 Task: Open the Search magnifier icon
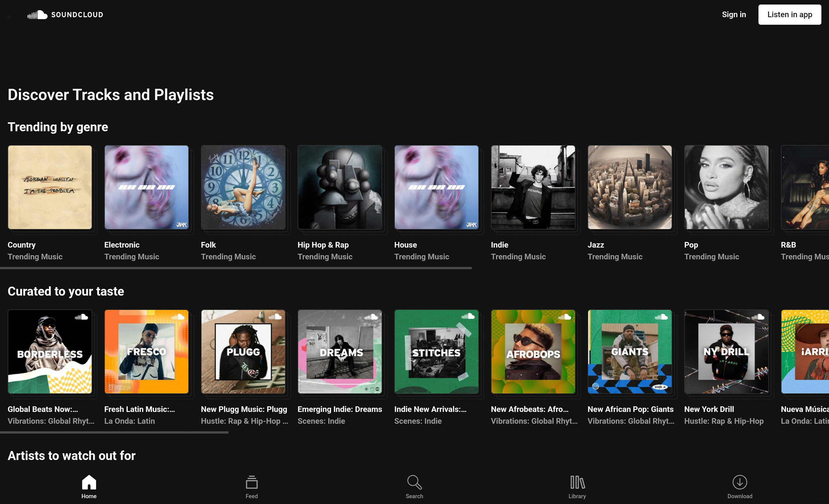coord(414,482)
